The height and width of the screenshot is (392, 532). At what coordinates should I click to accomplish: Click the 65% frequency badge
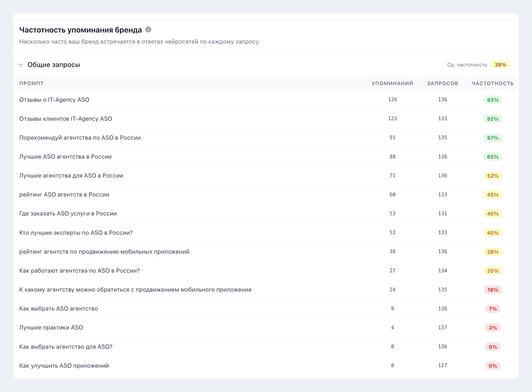(493, 157)
